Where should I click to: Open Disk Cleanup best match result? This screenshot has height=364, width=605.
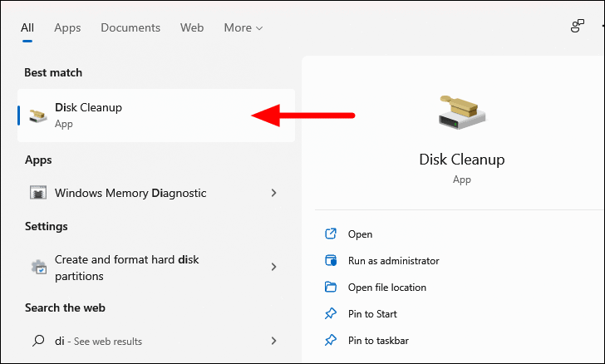tap(156, 116)
